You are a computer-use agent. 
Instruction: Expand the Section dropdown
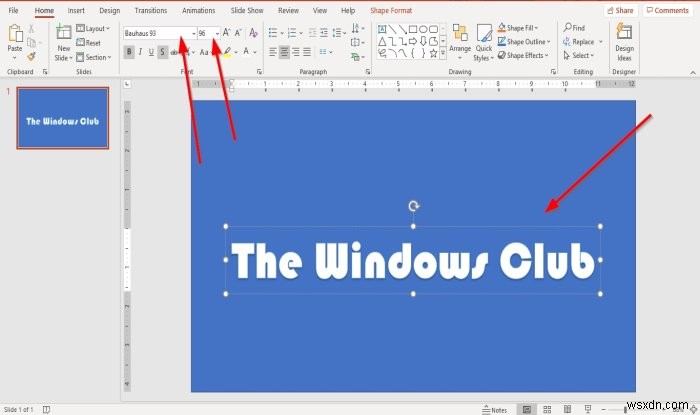coord(93,57)
